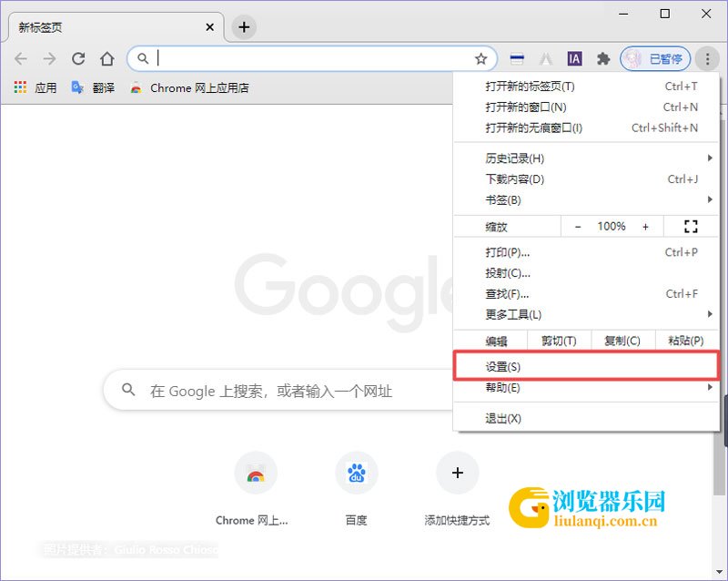This screenshot has height=581, width=728.
Task: Decrease zoom with the minus button
Action: pos(578,227)
